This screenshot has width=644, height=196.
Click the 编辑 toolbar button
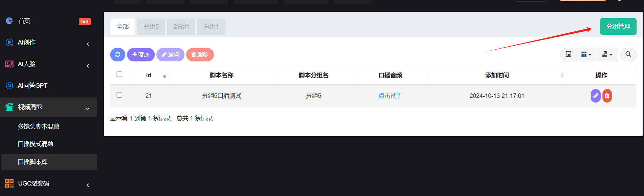pos(170,55)
